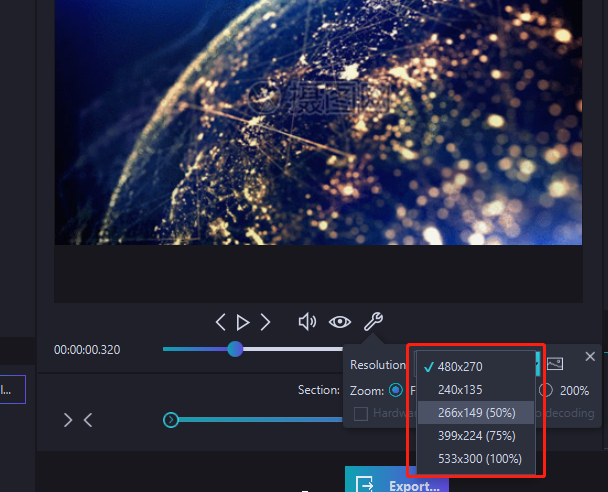Pick 266x149 (50%) resolution
Screen dimensions: 608x492
476,413
